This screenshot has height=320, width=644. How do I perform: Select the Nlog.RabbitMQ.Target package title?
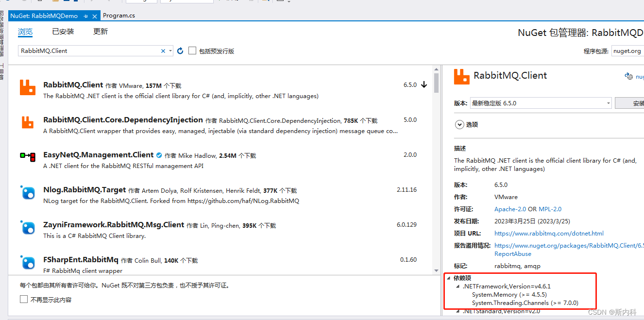point(85,190)
